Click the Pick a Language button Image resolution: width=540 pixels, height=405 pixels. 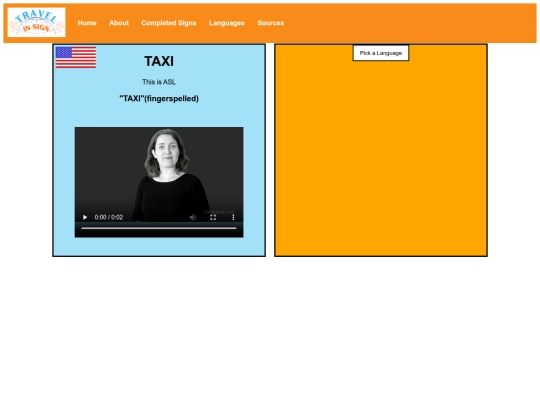click(x=381, y=53)
